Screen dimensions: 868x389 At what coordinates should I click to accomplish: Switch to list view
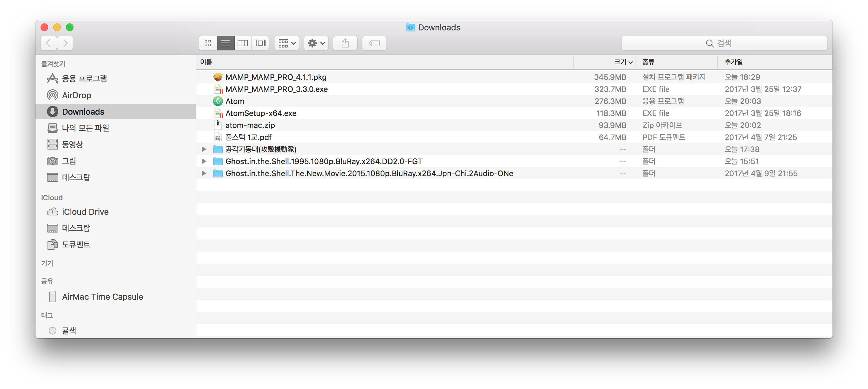[226, 43]
